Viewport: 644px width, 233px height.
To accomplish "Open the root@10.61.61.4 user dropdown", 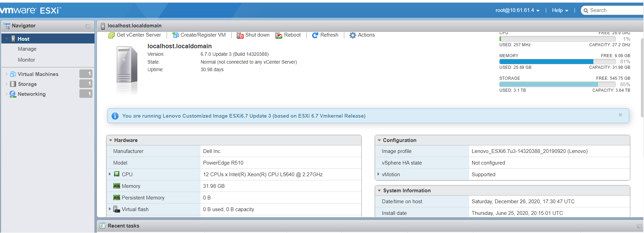I will (x=517, y=10).
